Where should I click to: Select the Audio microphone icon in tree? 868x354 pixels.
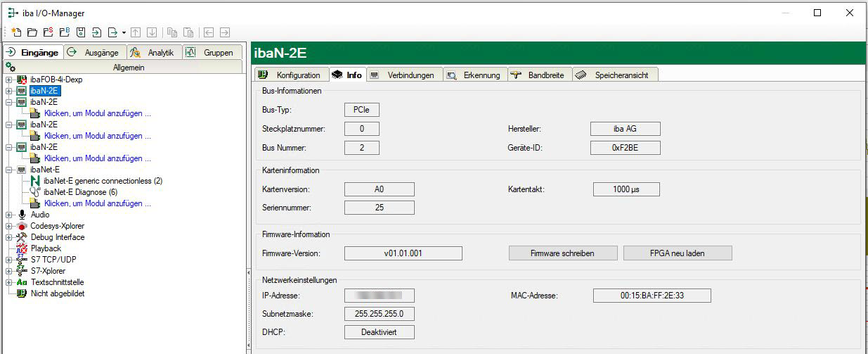pyautogui.click(x=22, y=215)
